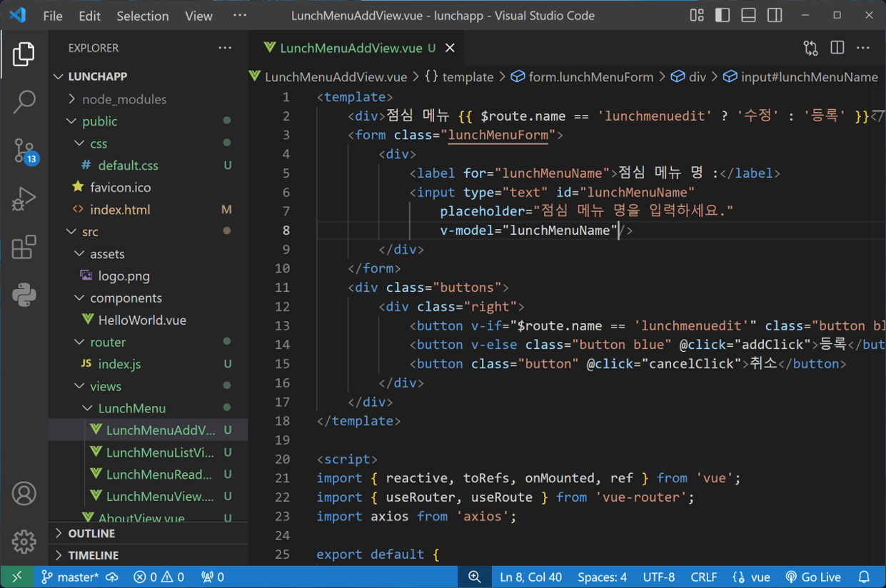Click the Open Changes compare icon
This screenshot has width=886, height=588.
tap(810, 48)
